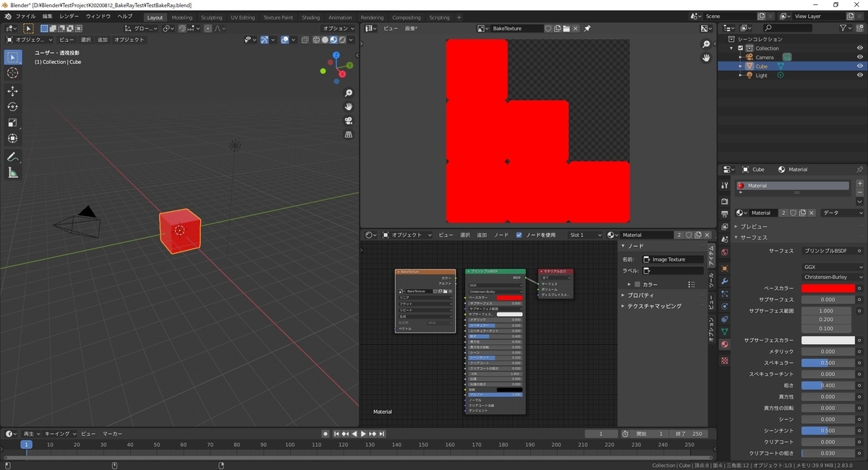Adjust the '粗さ' roughness slider at 0.400
Screen dimensions: 868x470
(827, 385)
